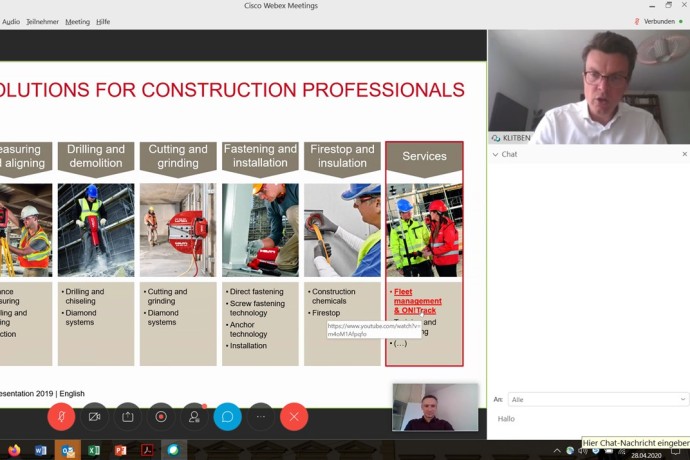Open the participants panel icon
Image resolution: width=690 pixels, height=460 pixels.
point(194,416)
